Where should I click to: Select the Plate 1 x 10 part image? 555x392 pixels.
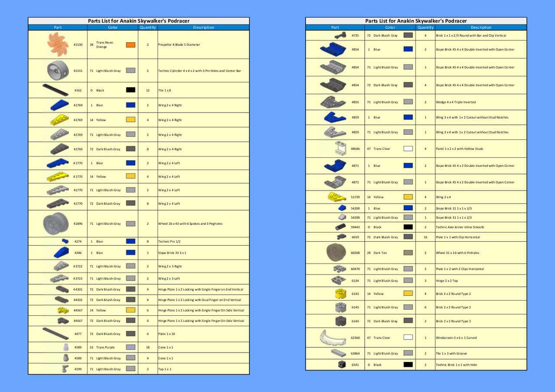[x=55, y=334]
